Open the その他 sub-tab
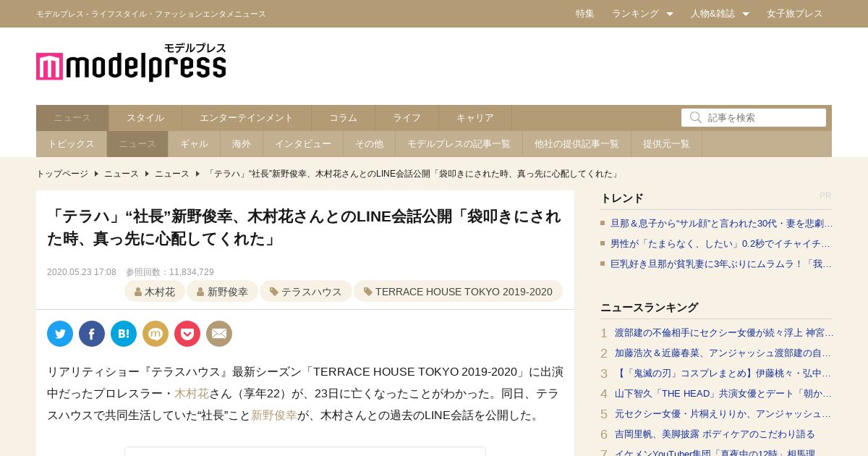Viewport: 868px width, 456px height. pos(370,144)
